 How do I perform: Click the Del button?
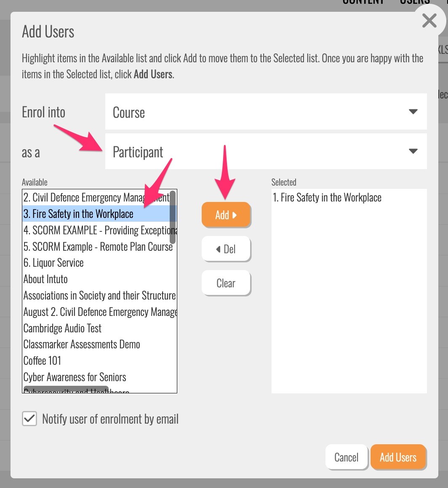coord(226,249)
